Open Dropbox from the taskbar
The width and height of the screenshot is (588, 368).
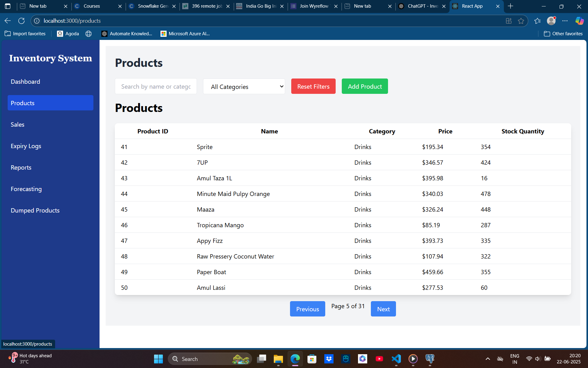[x=329, y=359]
